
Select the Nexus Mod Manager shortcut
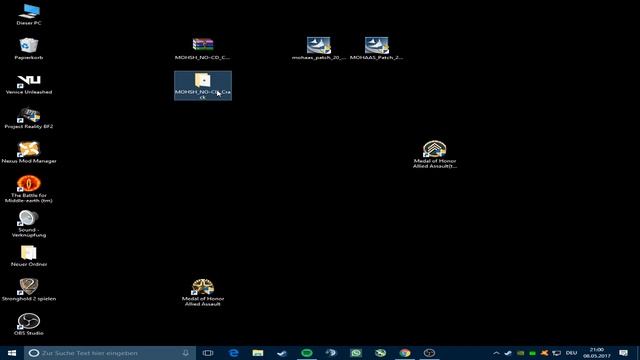[x=29, y=152]
